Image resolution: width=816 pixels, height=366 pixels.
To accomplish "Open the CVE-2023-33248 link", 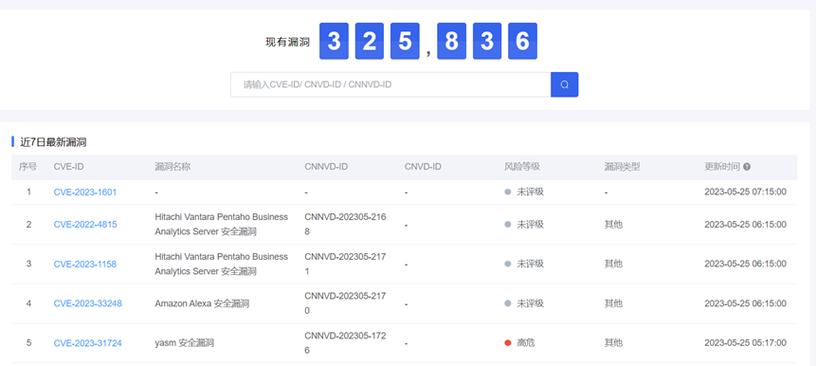I will [87, 303].
